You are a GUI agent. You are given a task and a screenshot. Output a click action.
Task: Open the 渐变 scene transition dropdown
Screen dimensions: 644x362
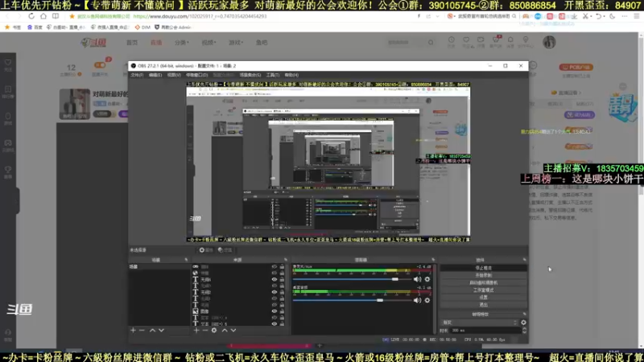tap(479, 323)
